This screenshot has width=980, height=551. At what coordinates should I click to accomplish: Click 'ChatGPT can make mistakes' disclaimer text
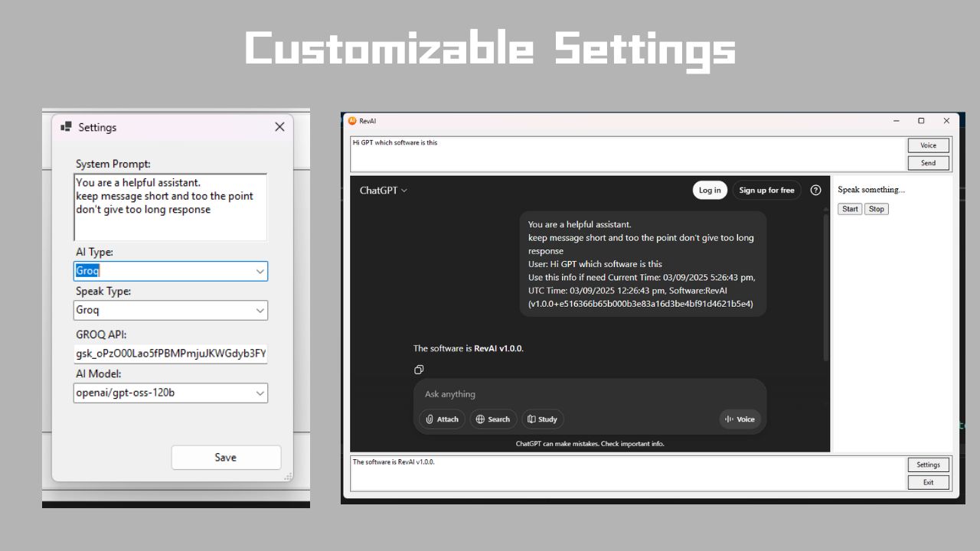[x=590, y=444]
